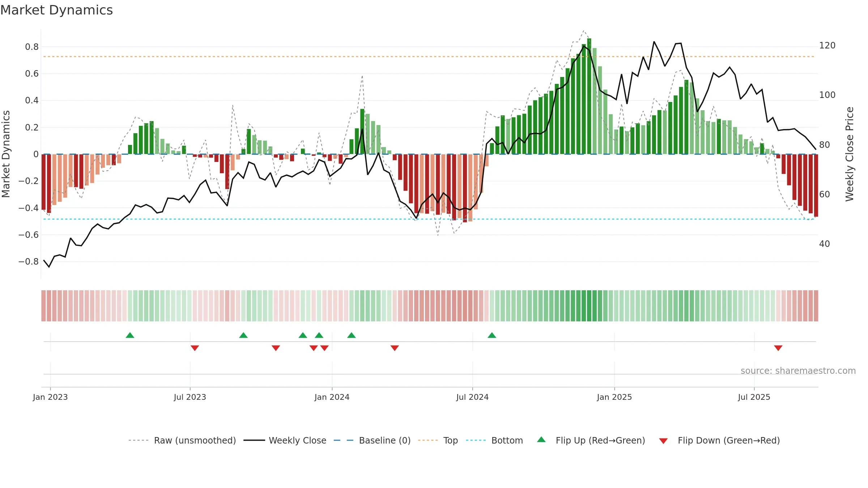Image resolution: width=868 pixels, height=488 pixels.
Task: Click the 120 price axis tick label
Action: (827, 46)
